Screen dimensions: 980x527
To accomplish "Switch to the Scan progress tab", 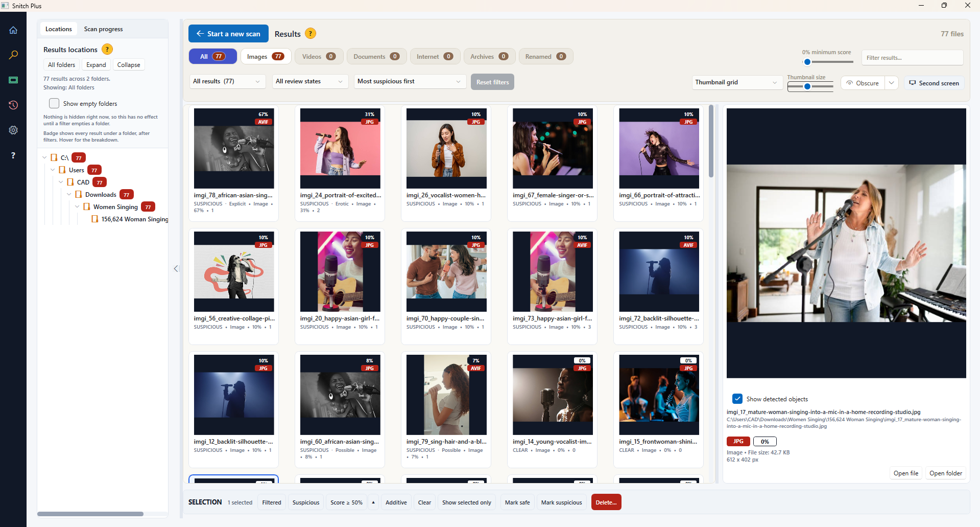I will (x=103, y=29).
